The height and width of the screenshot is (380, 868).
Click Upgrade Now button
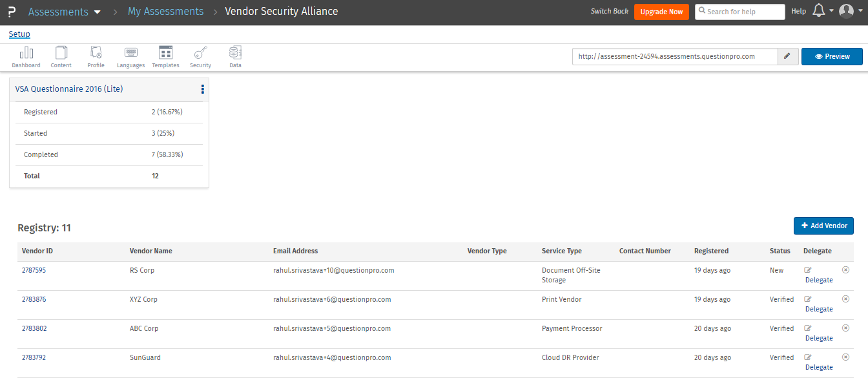click(x=661, y=12)
